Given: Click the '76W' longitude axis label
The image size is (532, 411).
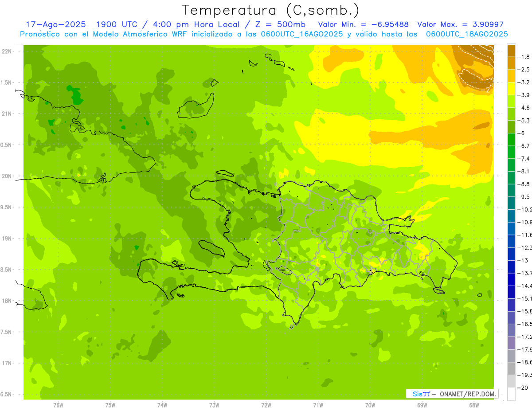Looking at the screenshot, I should (x=58, y=405).
